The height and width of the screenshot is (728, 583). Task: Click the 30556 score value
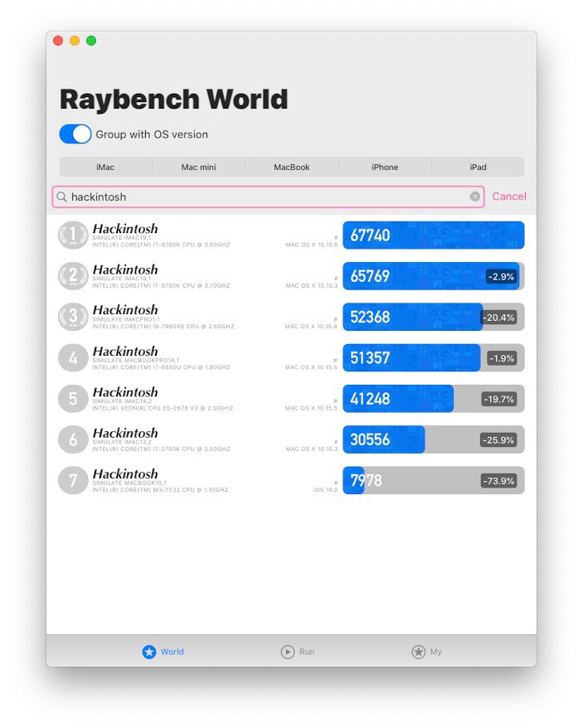click(x=370, y=439)
